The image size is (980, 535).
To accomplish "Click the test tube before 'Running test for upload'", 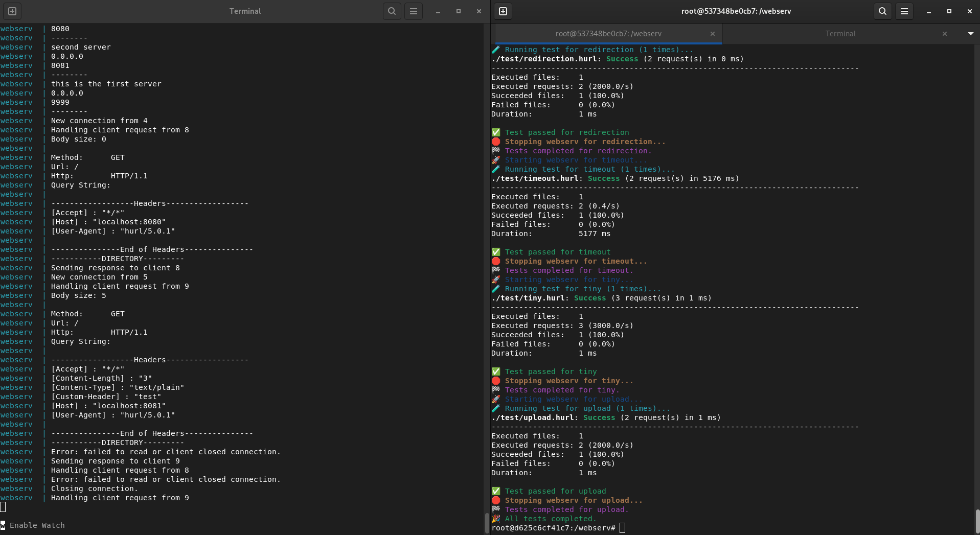I will [496, 408].
